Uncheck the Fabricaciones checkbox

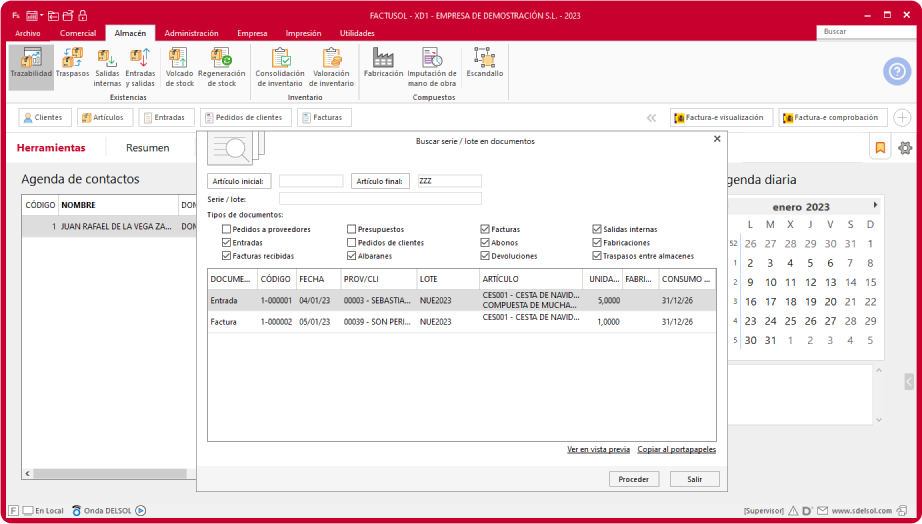pos(597,242)
